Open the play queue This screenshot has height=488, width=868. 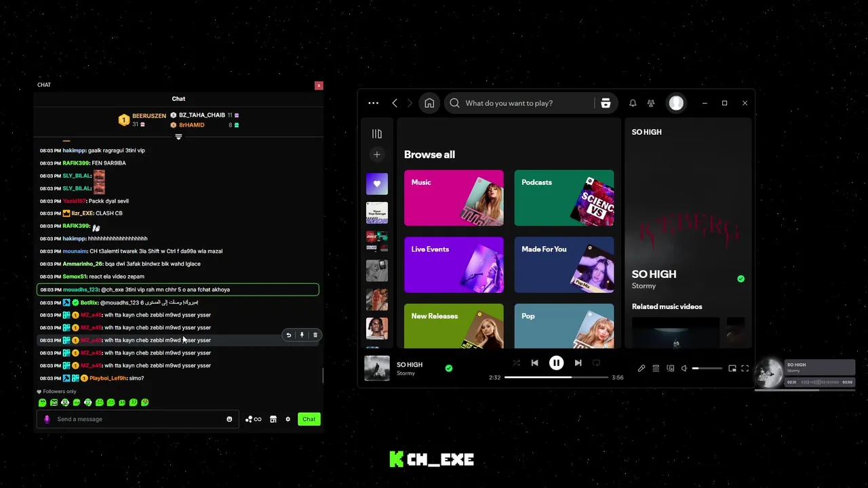(x=656, y=368)
